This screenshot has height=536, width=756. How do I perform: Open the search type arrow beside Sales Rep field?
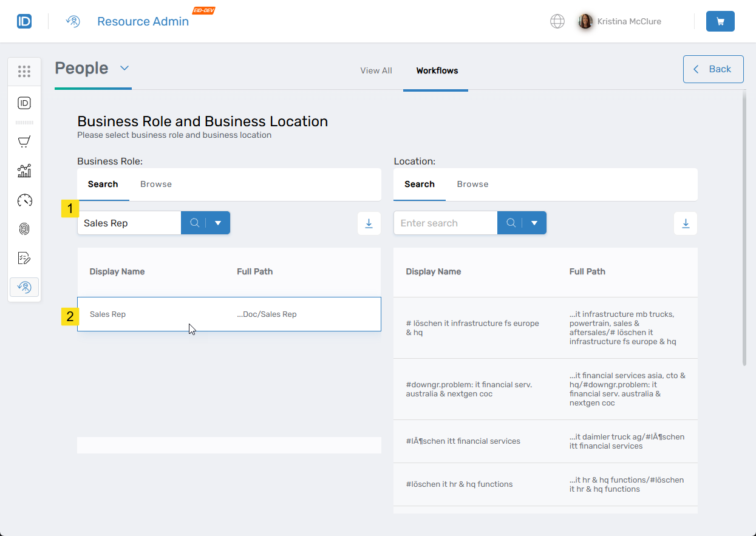(218, 223)
